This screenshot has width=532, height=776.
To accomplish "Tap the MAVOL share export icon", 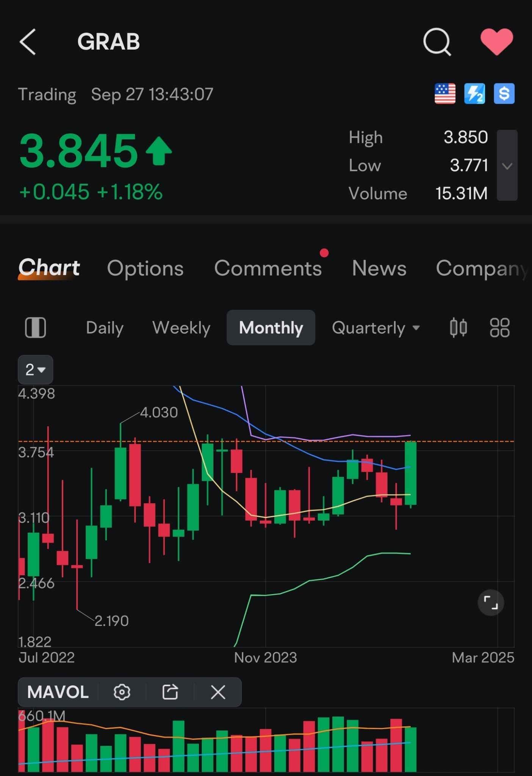I will pos(170,692).
